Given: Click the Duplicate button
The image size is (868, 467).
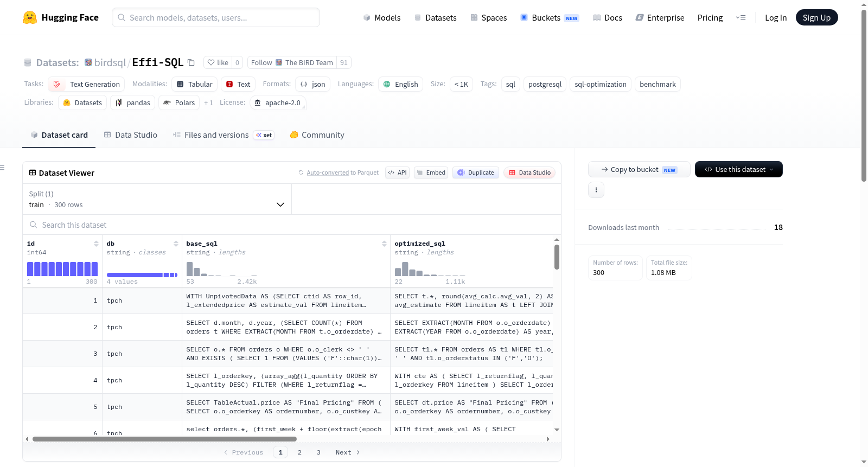Looking at the screenshot, I should coord(476,172).
